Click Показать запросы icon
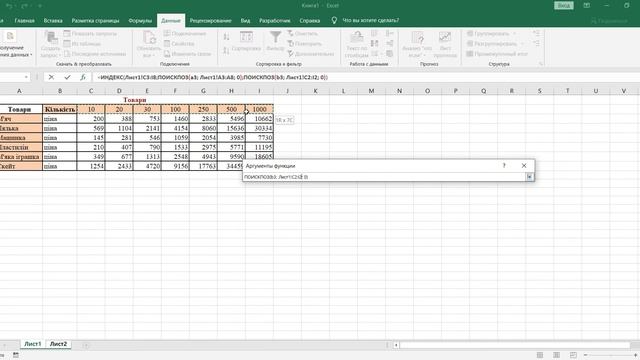The width and height of the screenshot is (640, 360). tap(67, 33)
